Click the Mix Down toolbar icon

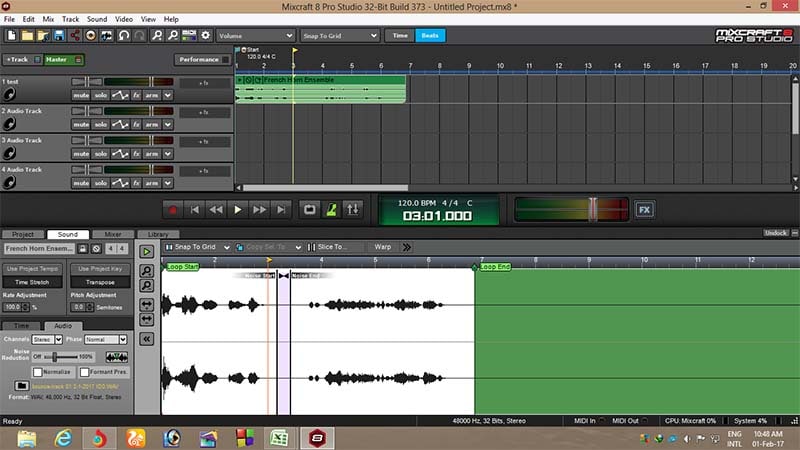pyautogui.click(x=107, y=35)
